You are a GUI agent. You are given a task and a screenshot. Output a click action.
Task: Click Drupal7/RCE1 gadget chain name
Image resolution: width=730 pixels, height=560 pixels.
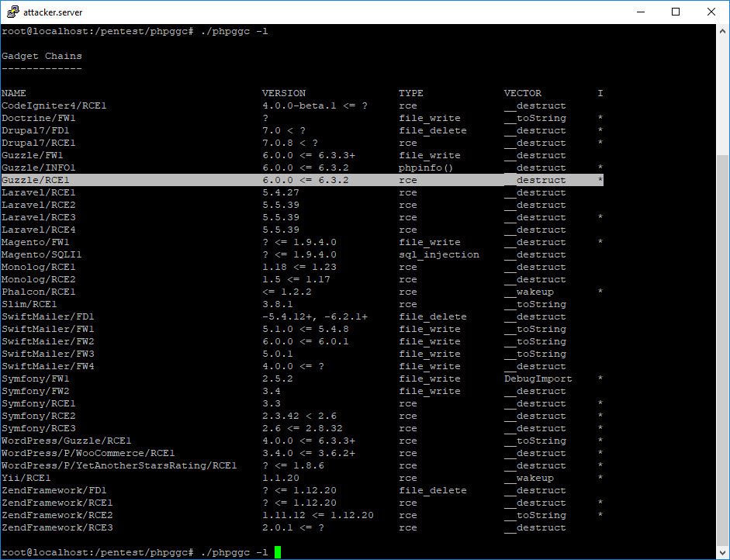click(x=39, y=143)
